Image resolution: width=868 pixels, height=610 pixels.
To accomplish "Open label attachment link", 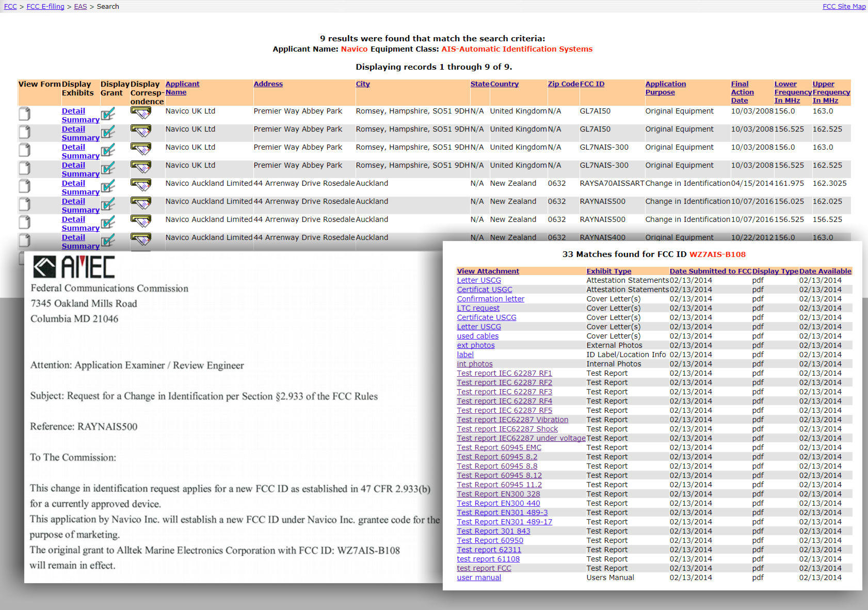I will [465, 355].
